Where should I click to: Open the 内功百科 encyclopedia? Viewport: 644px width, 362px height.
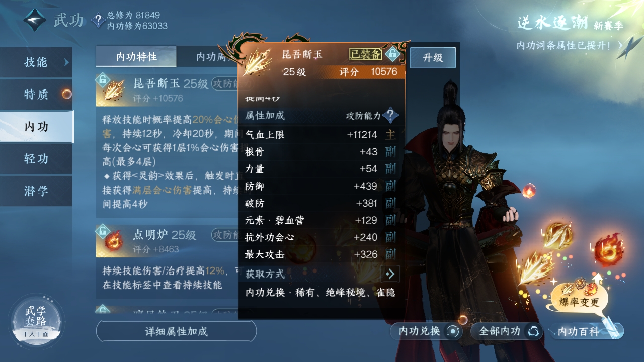tap(587, 331)
